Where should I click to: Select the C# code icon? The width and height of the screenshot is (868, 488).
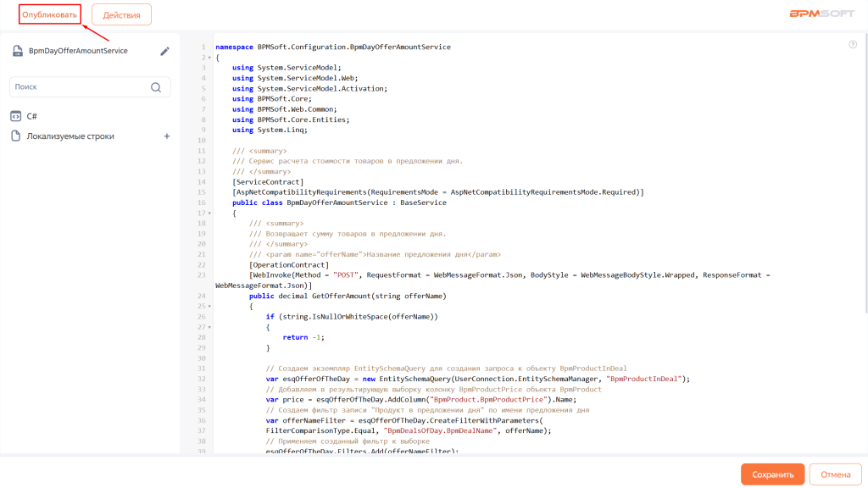15,116
